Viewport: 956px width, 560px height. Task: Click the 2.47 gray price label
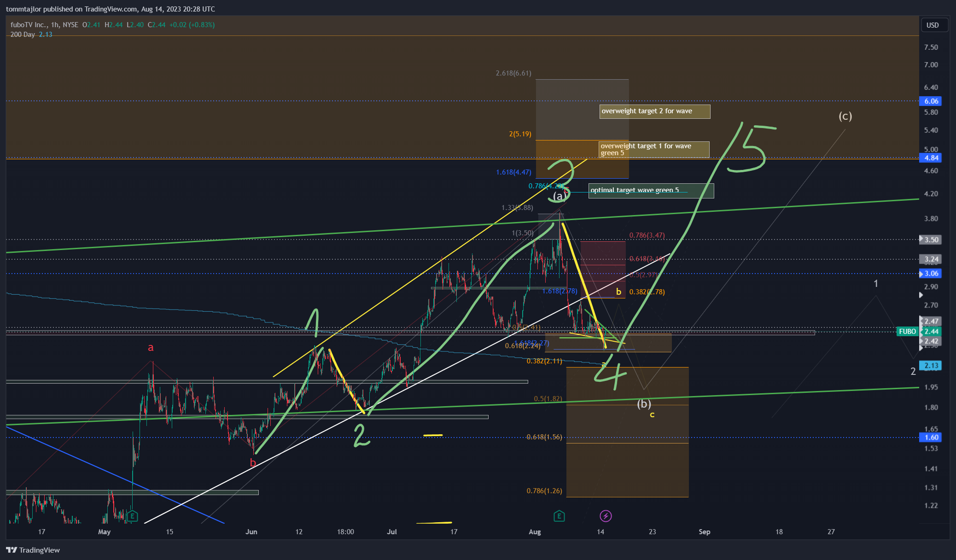pyautogui.click(x=931, y=321)
